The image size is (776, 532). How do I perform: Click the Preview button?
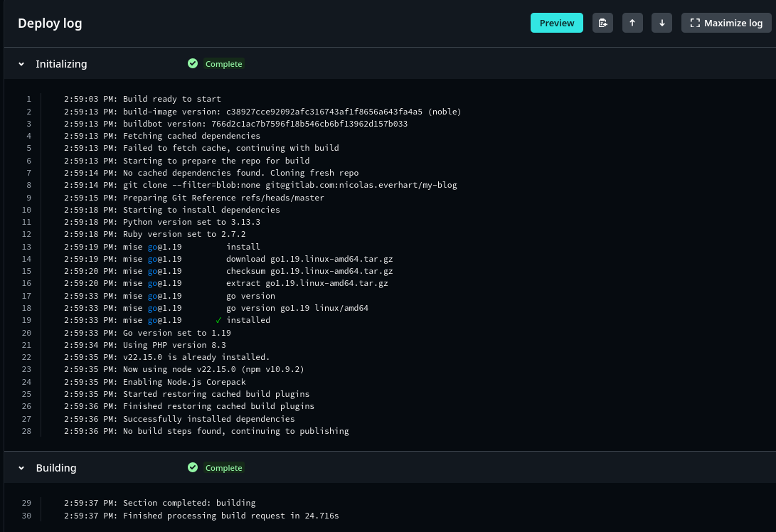pyautogui.click(x=557, y=23)
